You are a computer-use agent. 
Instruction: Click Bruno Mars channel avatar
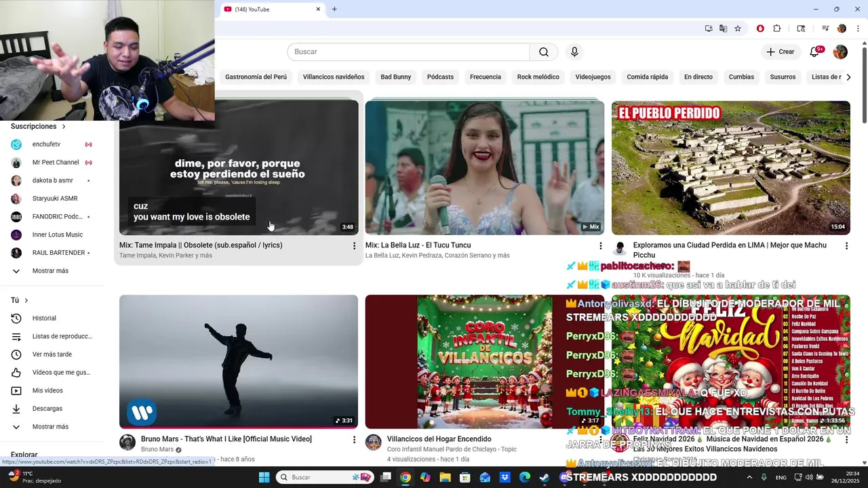pyautogui.click(x=127, y=443)
